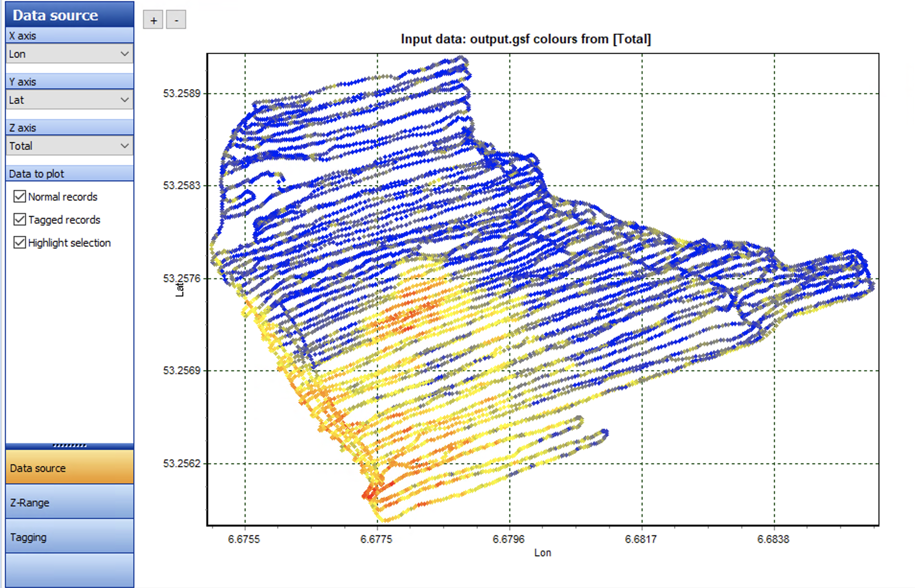Image resolution: width=915 pixels, height=588 pixels.
Task: Click the Y axis section header
Action: (x=70, y=82)
